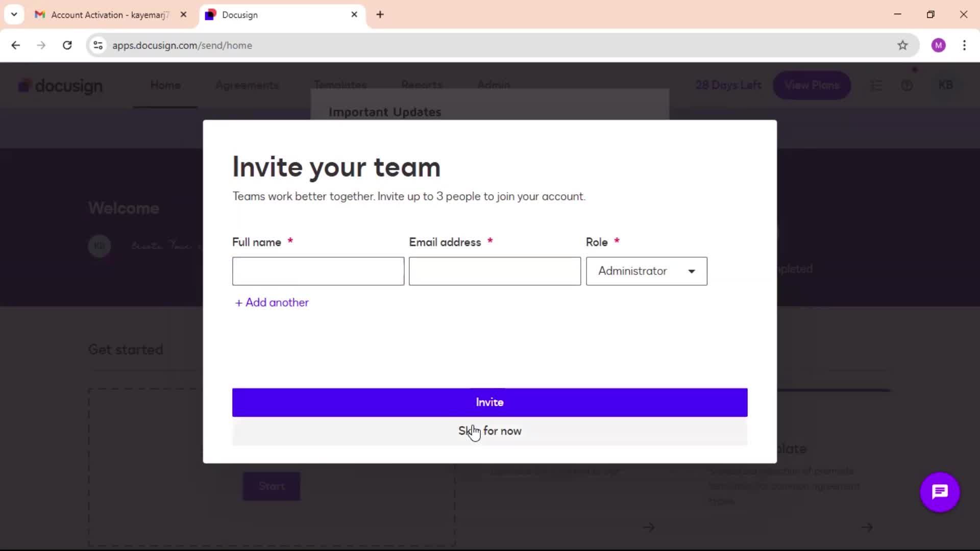Open the Admin tab in Docusign
The image size is (980, 551).
pos(494,85)
